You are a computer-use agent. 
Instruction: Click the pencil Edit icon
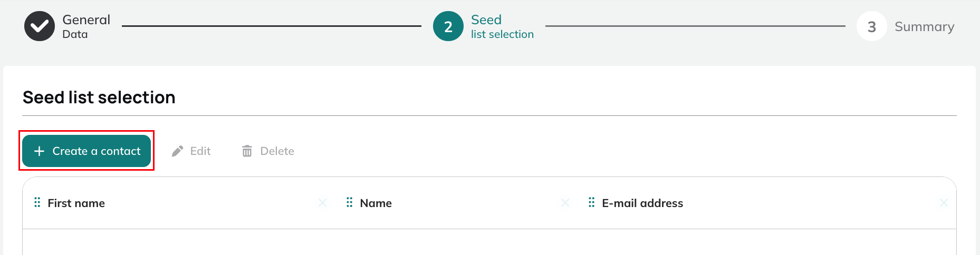178,151
